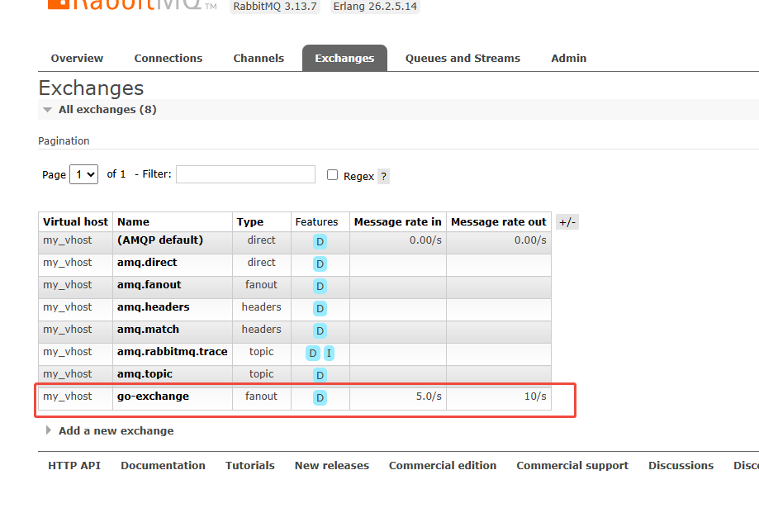The image size is (759, 532).
Task: Open the (AMQP default) exchange
Action: (160, 240)
